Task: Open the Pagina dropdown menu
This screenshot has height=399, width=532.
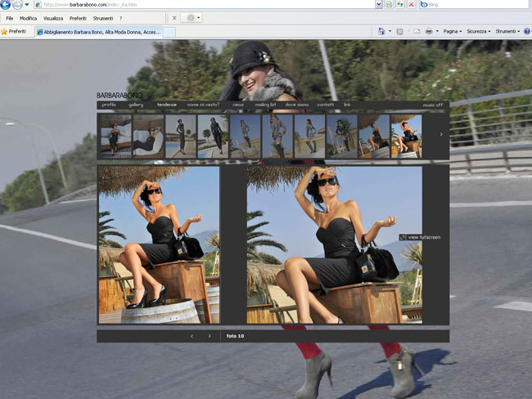Action: click(453, 31)
